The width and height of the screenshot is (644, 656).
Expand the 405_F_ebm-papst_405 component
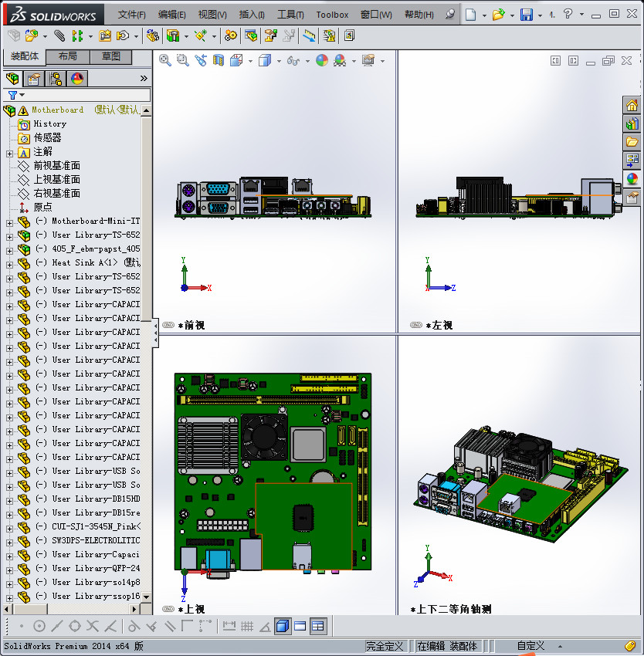coord(9,251)
